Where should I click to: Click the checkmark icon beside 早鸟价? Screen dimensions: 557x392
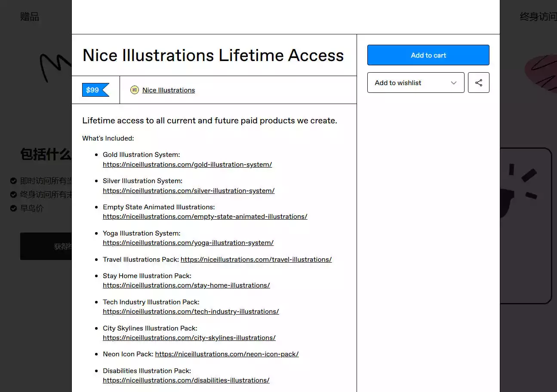(x=13, y=208)
